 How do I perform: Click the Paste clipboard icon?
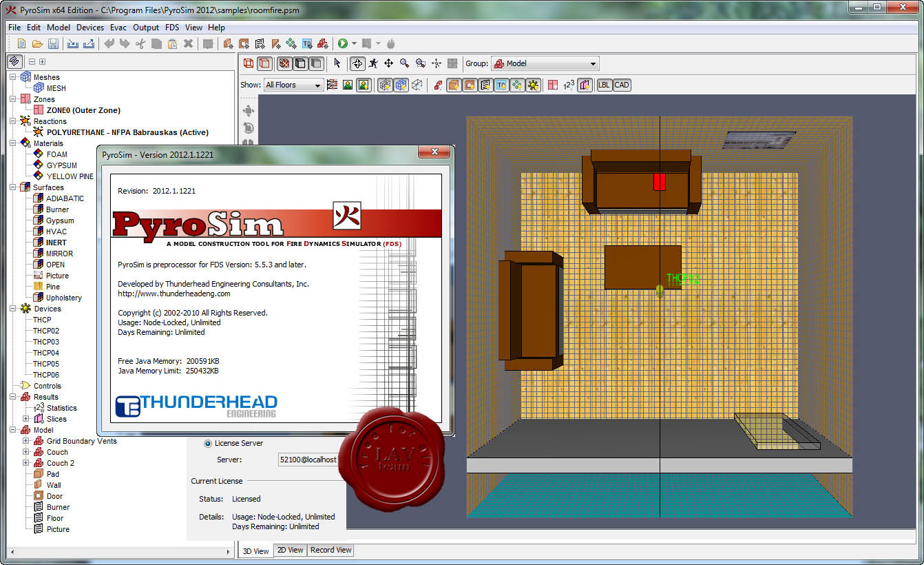(172, 43)
